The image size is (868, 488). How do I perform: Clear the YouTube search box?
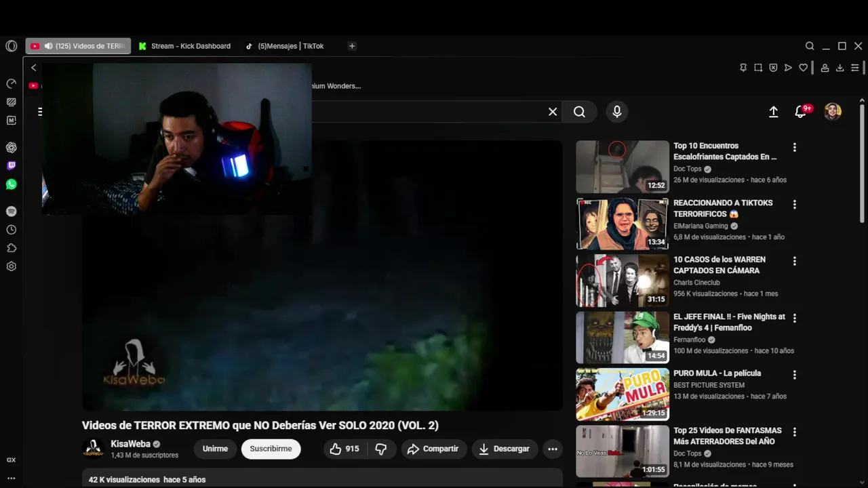pos(553,112)
